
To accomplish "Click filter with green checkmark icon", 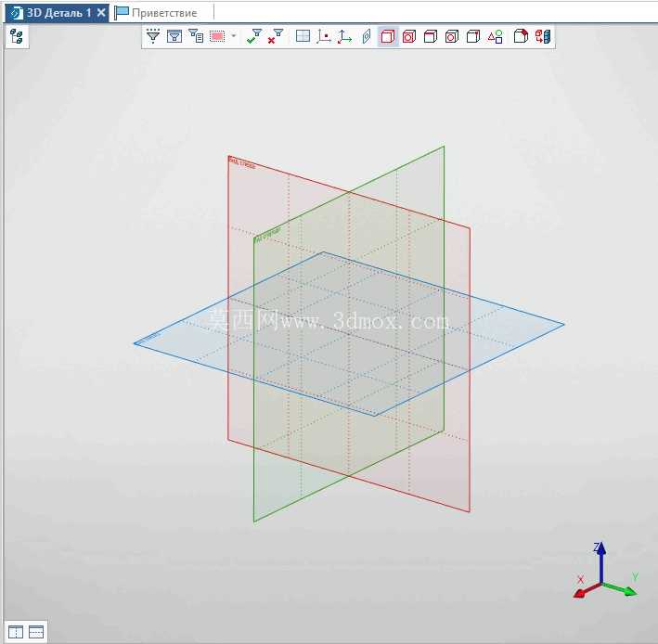I will [x=254, y=36].
